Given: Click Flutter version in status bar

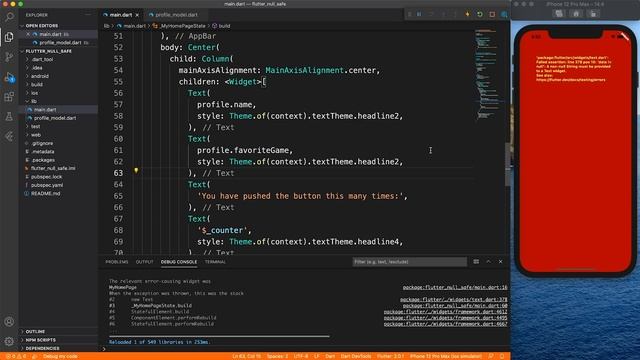Looking at the screenshot, I should point(390,356).
